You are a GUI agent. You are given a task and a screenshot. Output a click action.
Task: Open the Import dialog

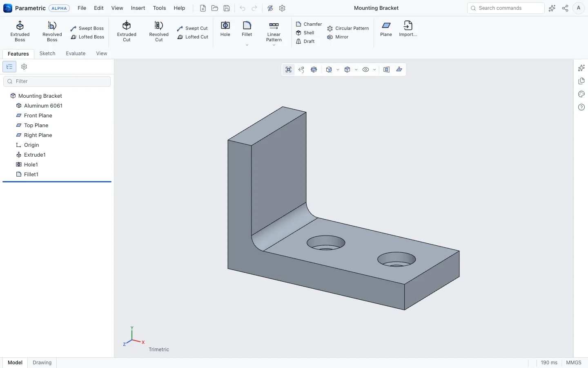click(x=408, y=29)
